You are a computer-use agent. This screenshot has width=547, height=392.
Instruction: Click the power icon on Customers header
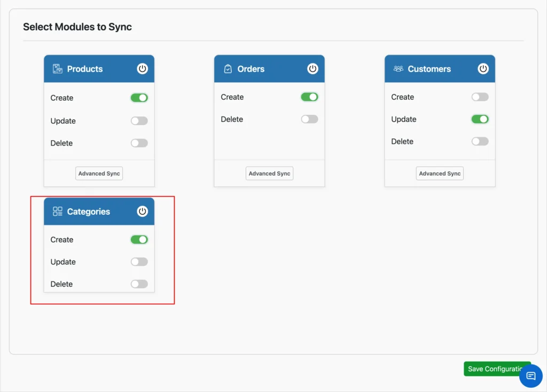pos(483,68)
